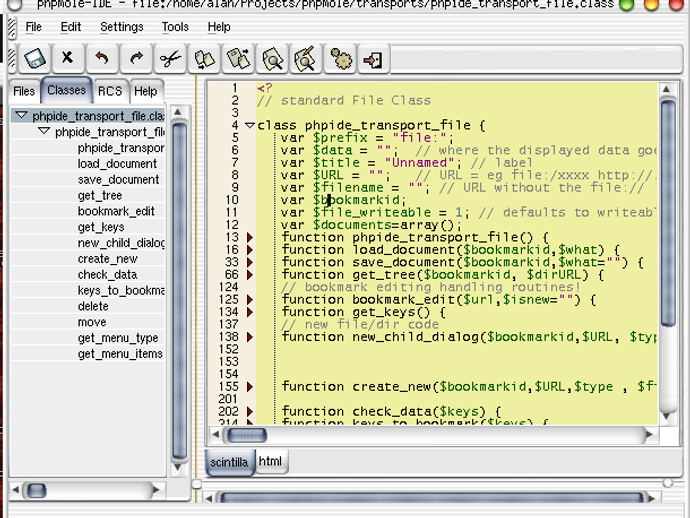Image resolution: width=690 pixels, height=518 pixels.
Task: Select get_menu_items in the class tree
Action: click(x=120, y=354)
